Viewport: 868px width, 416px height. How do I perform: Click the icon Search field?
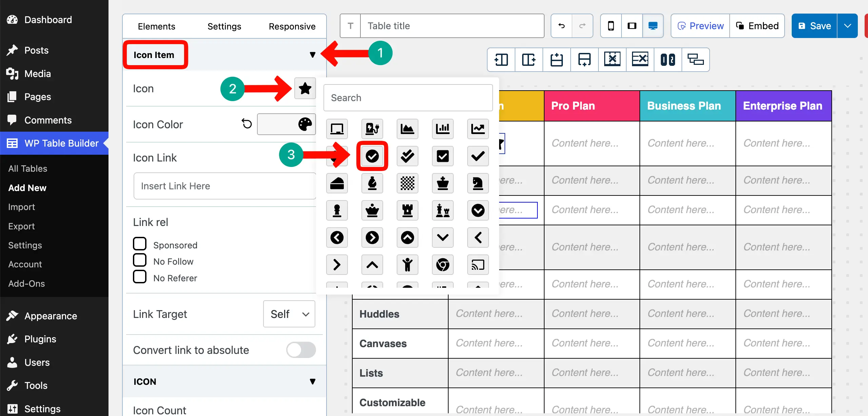coord(408,98)
